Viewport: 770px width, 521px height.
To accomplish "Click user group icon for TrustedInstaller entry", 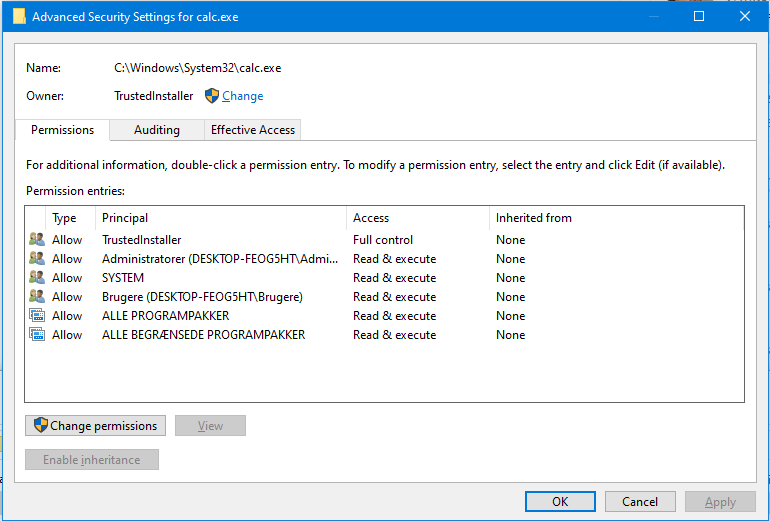I will tap(37, 240).
